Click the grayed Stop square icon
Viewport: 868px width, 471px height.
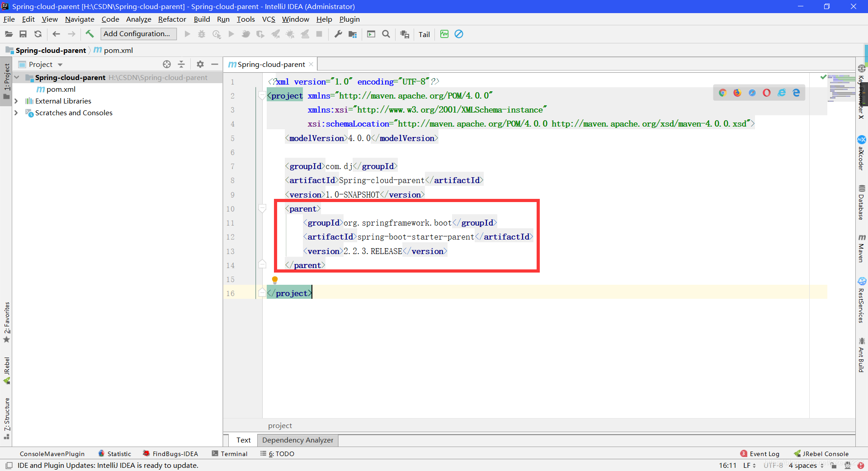[319, 34]
